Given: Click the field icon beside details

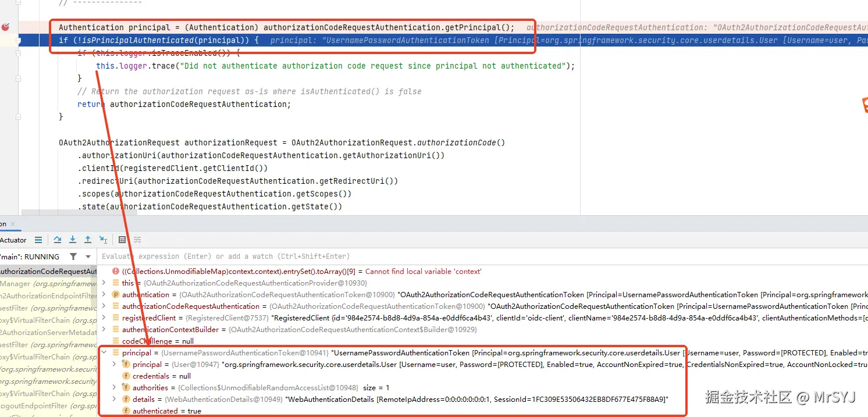Looking at the screenshot, I should click(126, 399).
